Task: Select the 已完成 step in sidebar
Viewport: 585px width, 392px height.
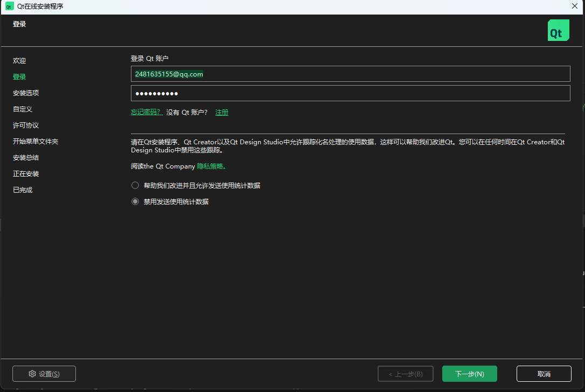Action: [x=23, y=190]
